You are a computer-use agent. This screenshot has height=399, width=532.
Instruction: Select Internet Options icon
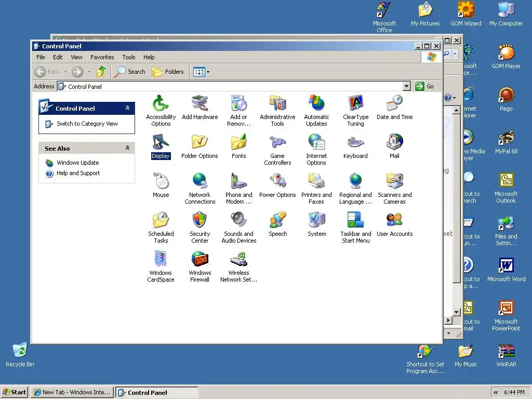tap(316, 150)
